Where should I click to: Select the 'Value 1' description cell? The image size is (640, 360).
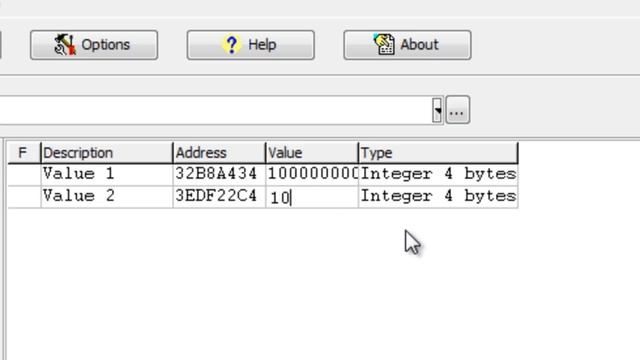coord(107,174)
